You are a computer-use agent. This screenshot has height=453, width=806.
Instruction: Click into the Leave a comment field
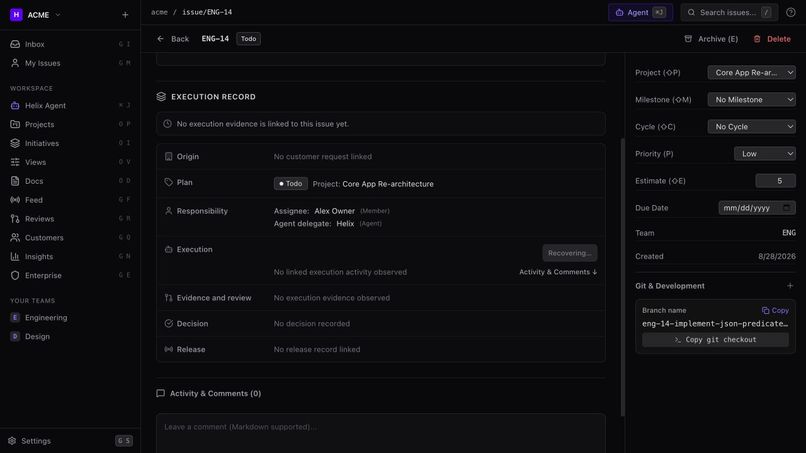pos(381,433)
